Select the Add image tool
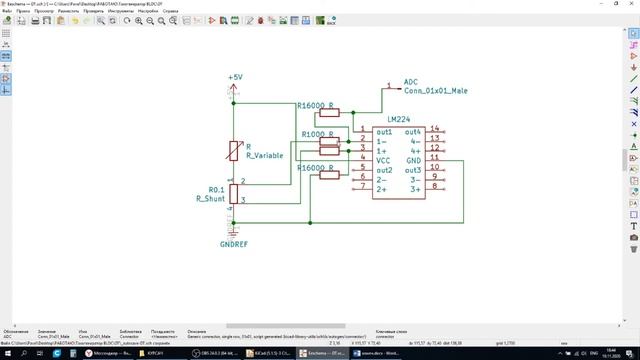 (633, 237)
